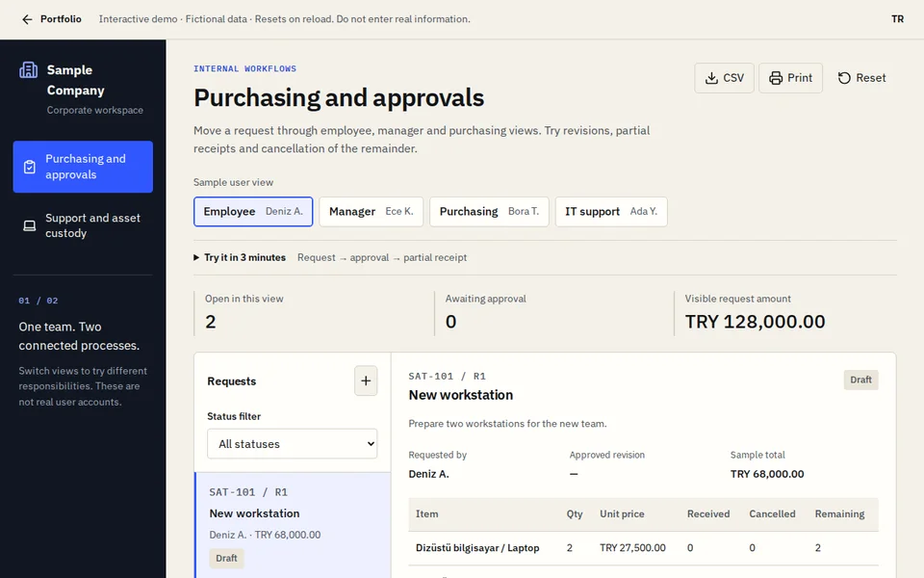924x578 pixels.
Task: Click the 01 / 02 counter in the sidebar
Action: (x=38, y=301)
